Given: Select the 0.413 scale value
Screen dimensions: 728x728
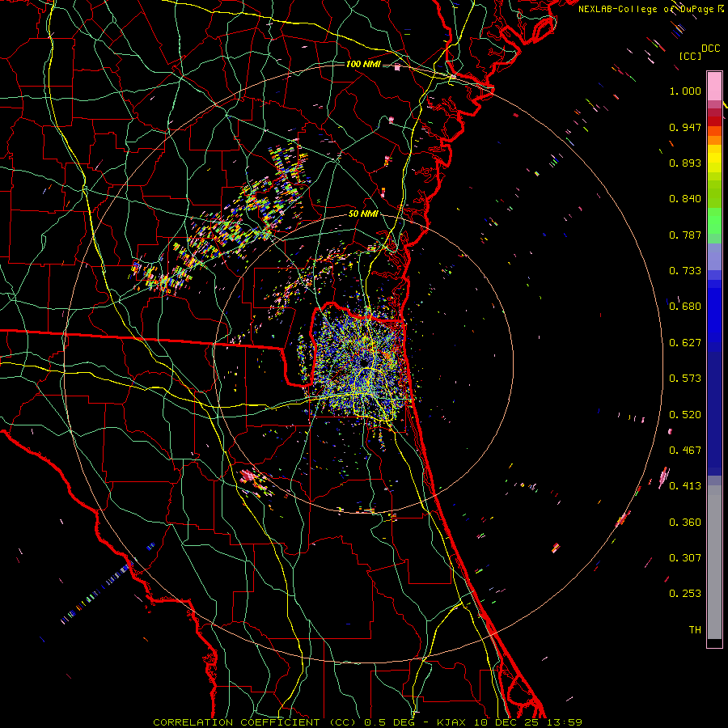Looking at the screenshot, I should point(685,486).
